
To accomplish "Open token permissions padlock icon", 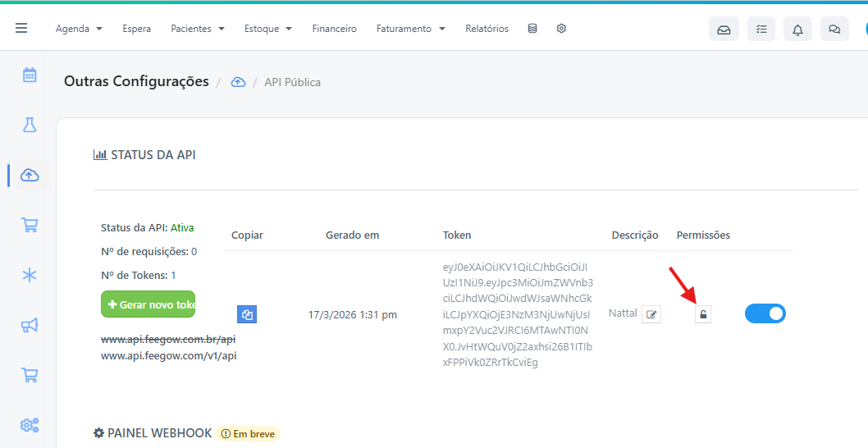I will [x=703, y=314].
